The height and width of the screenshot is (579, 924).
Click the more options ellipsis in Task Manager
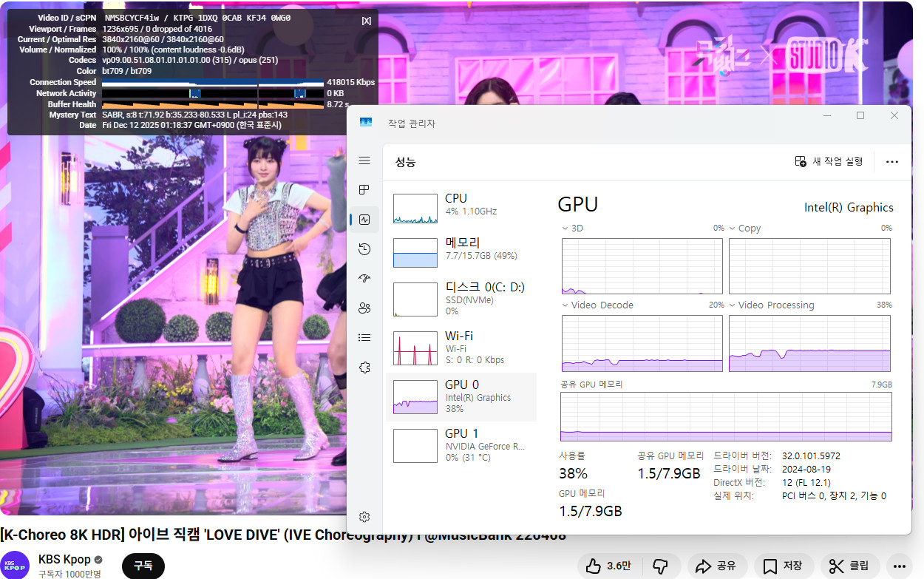pyautogui.click(x=892, y=161)
